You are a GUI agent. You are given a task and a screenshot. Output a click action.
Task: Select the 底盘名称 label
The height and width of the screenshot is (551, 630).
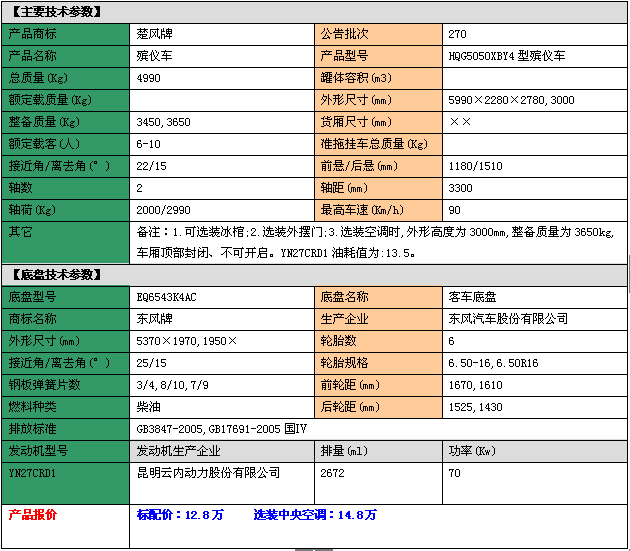coord(344,297)
